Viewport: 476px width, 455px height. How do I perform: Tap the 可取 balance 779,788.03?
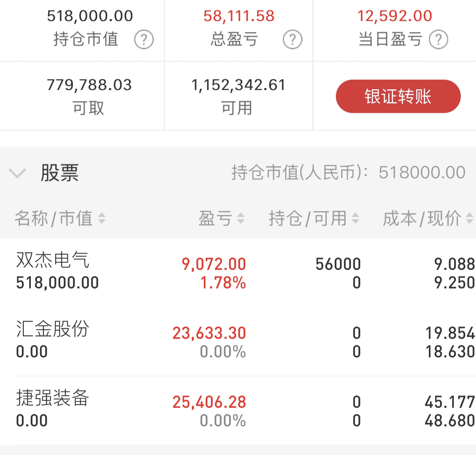point(89,85)
